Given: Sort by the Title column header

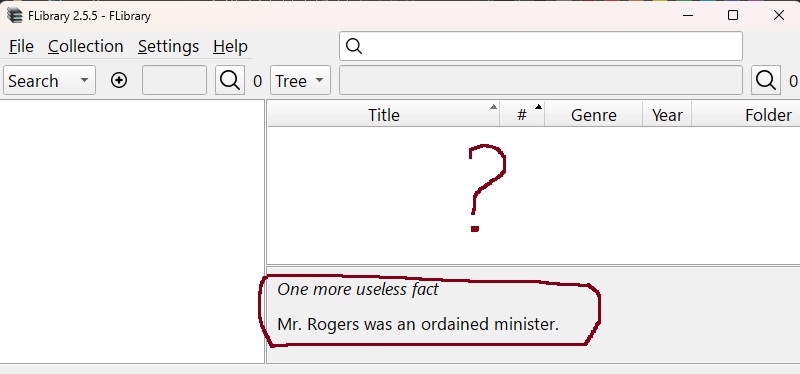Looking at the screenshot, I should pyautogui.click(x=384, y=114).
